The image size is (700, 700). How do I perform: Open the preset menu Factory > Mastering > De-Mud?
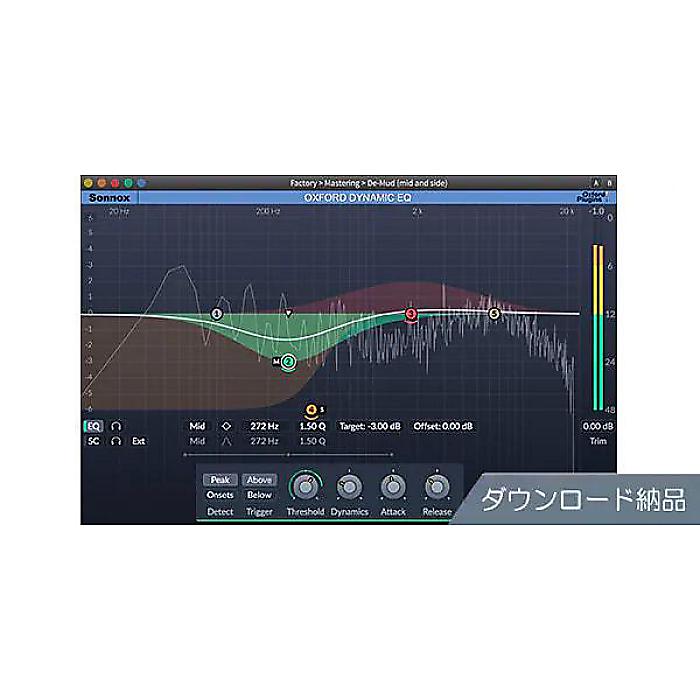pyautogui.click(x=368, y=183)
